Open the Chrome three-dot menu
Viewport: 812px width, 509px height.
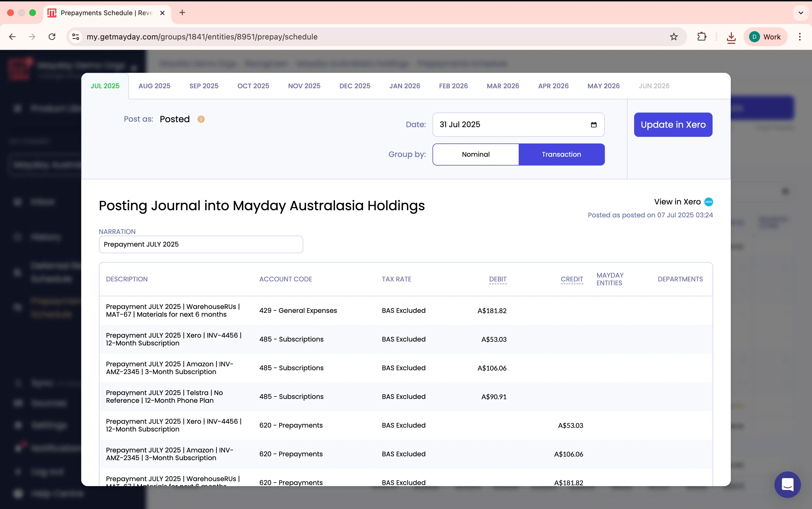(800, 37)
